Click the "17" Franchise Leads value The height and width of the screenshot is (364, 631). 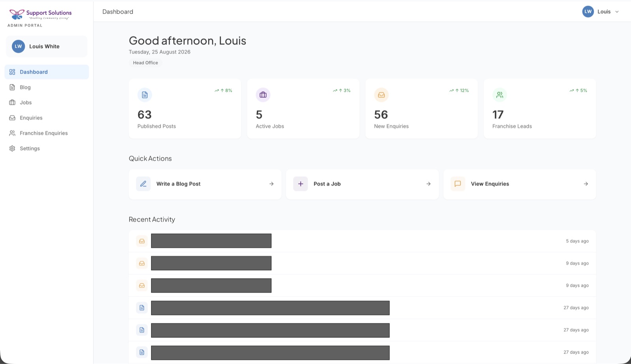point(498,115)
